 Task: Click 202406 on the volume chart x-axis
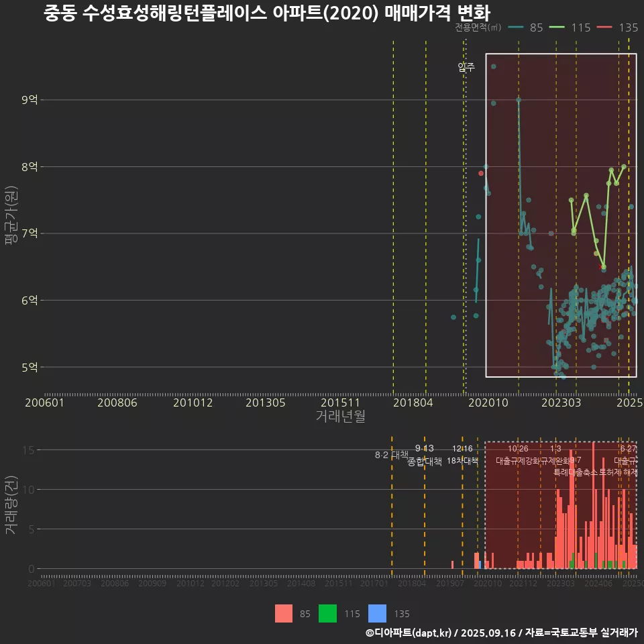point(598,583)
